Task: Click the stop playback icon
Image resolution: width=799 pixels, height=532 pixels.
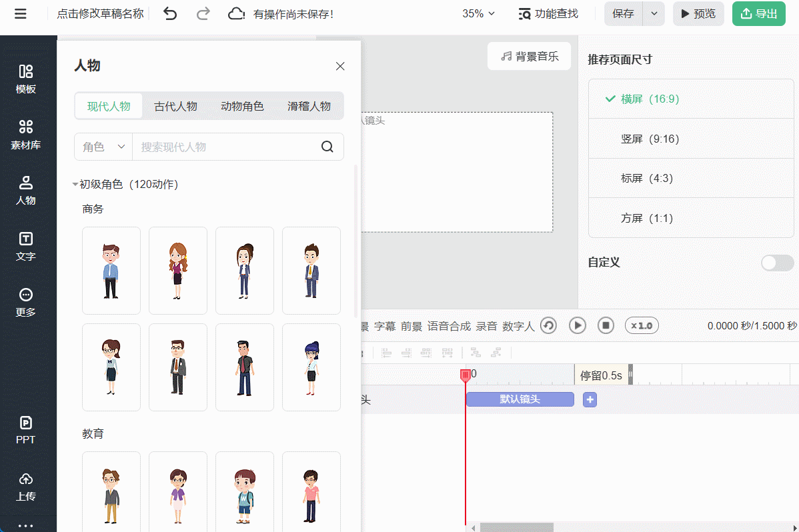Action: tap(606, 325)
